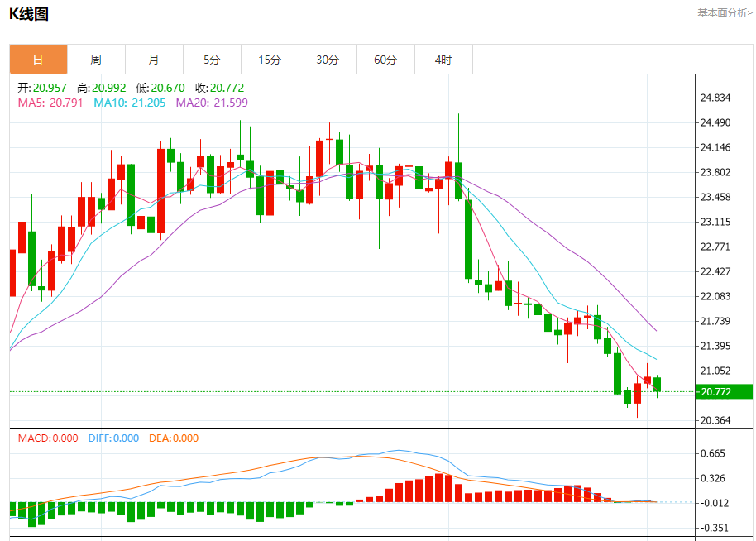This screenshot has height=541, width=756.
Task: Click the 23.115 price axis label
Action: 715,222
